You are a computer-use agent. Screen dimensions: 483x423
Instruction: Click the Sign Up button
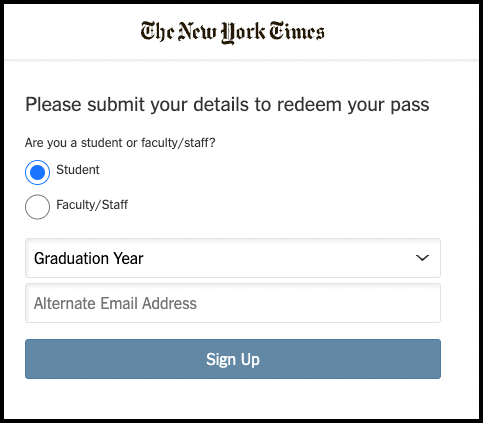233,359
